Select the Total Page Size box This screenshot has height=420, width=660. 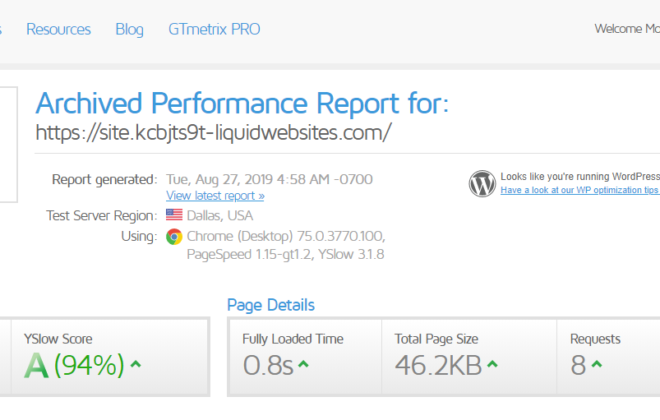(469, 357)
